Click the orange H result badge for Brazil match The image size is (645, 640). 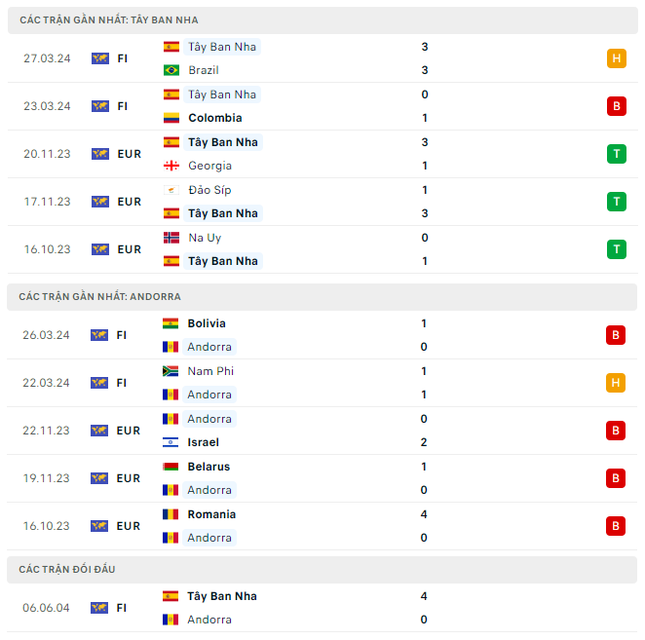pos(616,58)
